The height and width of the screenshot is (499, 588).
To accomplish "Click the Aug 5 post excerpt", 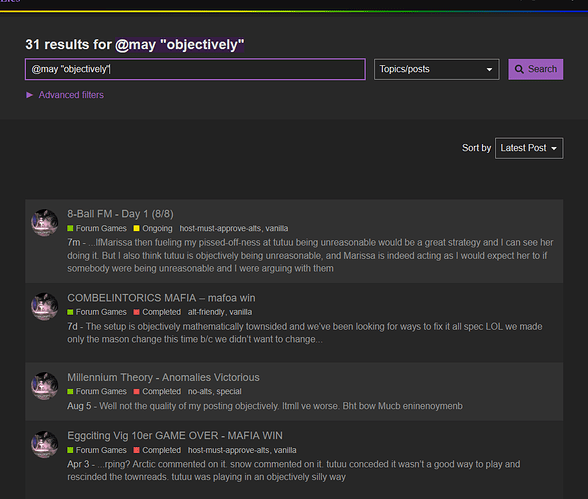I will [265, 406].
